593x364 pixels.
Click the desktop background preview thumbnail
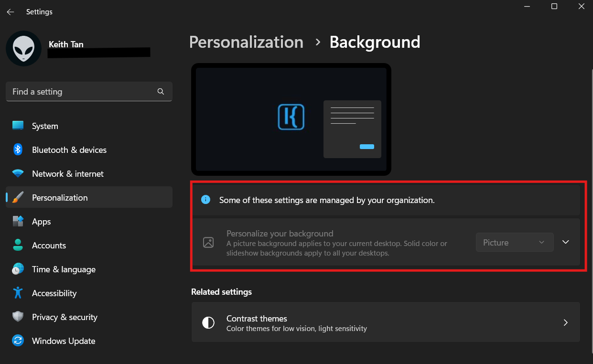[291, 119]
